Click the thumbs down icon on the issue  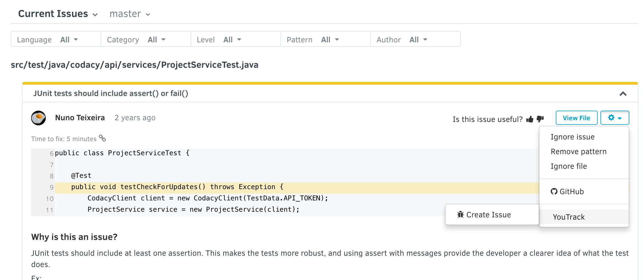[540, 119]
